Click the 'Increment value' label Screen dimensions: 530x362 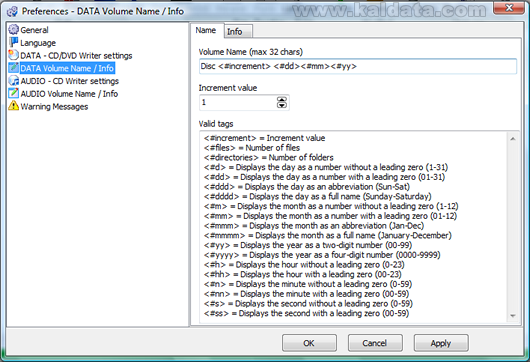[x=228, y=88]
